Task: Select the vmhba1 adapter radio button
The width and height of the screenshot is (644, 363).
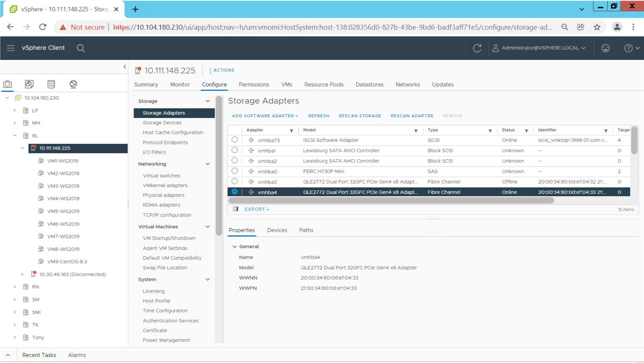Action: 235,150
